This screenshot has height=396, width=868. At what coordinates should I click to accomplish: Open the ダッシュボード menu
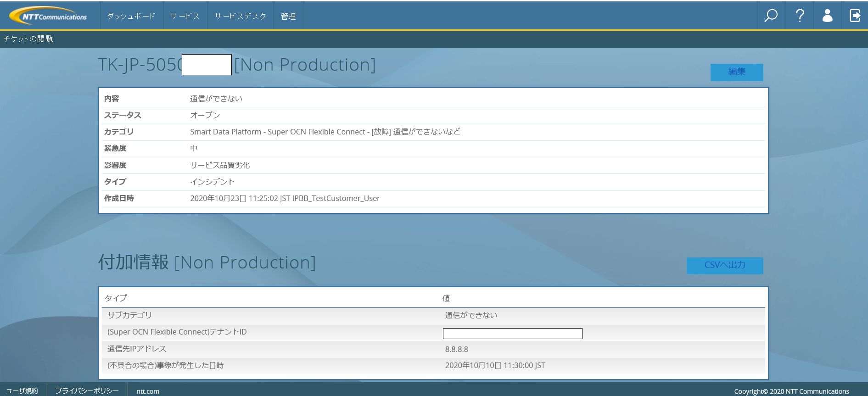click(131, 16)
